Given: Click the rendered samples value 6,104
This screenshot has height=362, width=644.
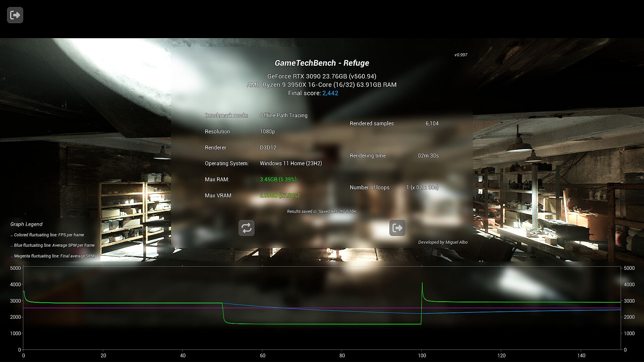Looking at the screenshot, I should click(x=432, y=123).
